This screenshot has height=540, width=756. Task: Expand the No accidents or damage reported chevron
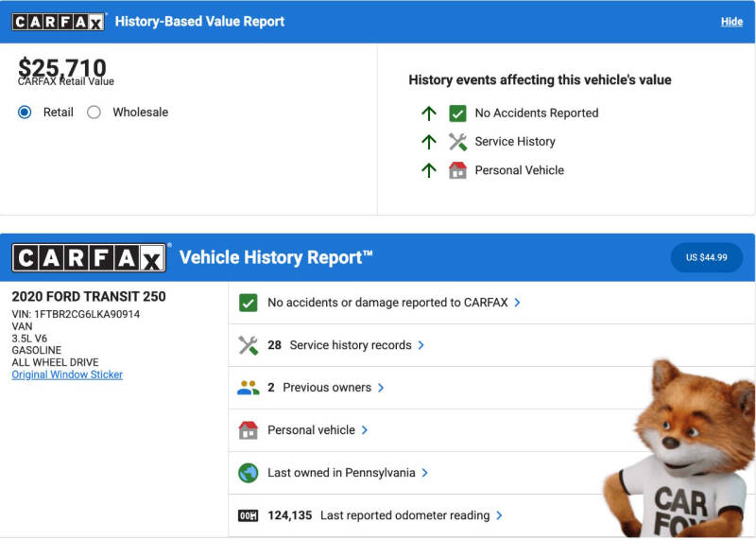click(517, 303)
